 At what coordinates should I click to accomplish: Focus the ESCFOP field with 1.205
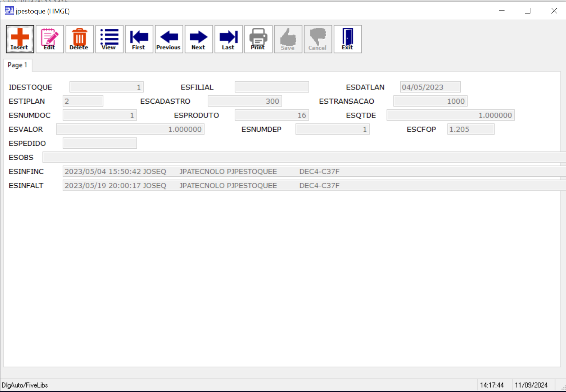coord(470,130)
